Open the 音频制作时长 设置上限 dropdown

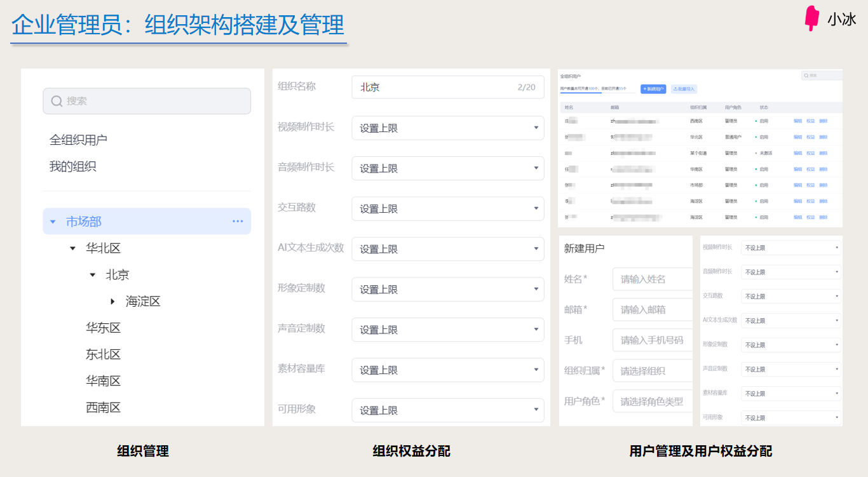click(x=448, y=168)
